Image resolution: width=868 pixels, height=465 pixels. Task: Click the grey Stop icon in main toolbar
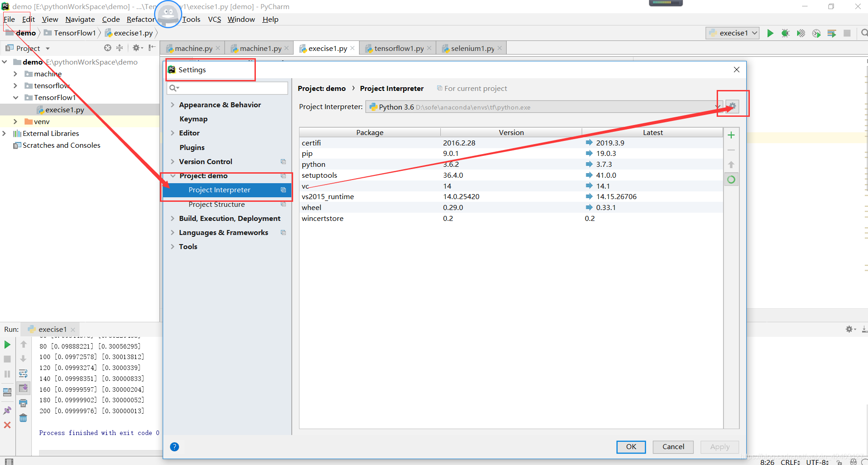(x=847, y=33)
